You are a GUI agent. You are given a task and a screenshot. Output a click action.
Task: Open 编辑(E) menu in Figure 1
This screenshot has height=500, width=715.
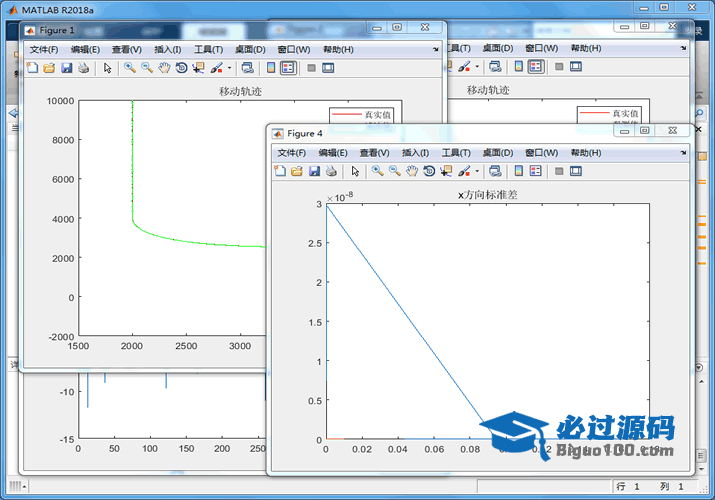pos(85,49)
